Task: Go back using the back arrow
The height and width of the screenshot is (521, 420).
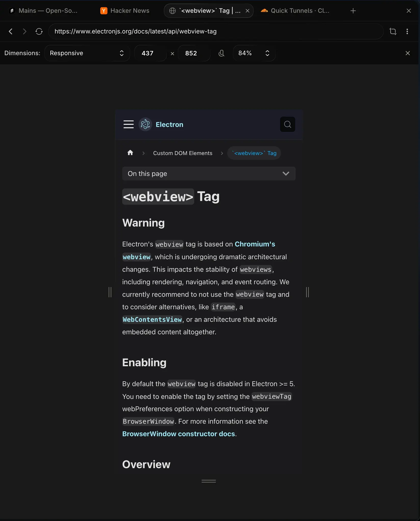Action: 10,31
